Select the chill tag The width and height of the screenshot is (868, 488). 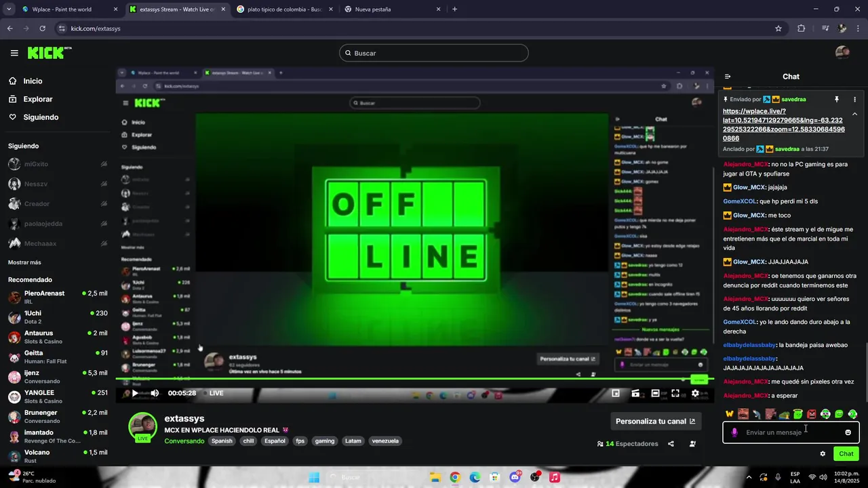point(248,441)
